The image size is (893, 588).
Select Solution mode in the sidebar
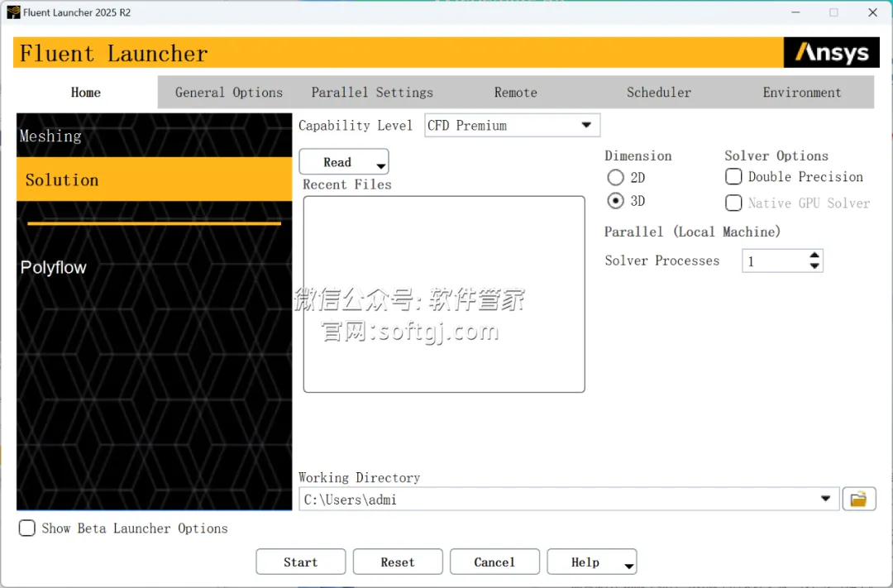(154, 179)
